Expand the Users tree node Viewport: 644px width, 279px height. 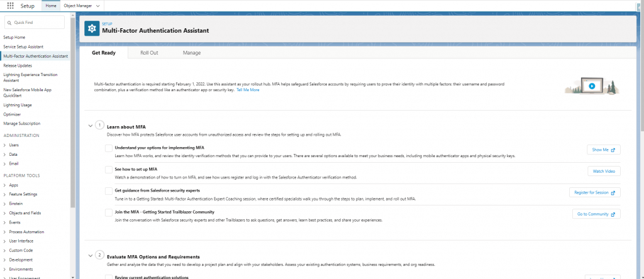pyautogui.click(x=4, y=145)
